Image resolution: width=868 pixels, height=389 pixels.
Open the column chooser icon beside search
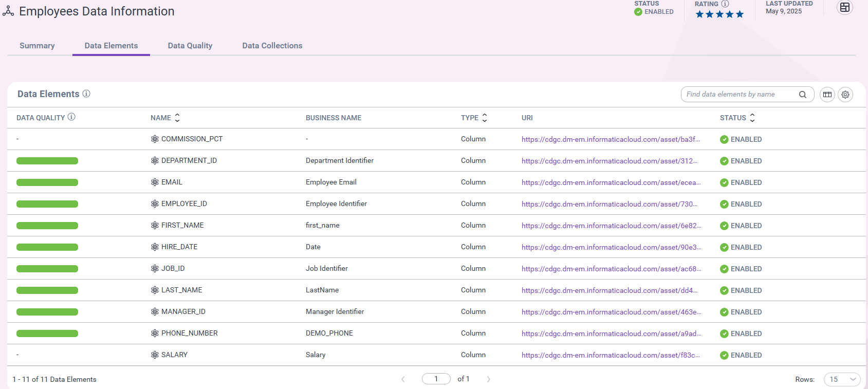point(827,95)
